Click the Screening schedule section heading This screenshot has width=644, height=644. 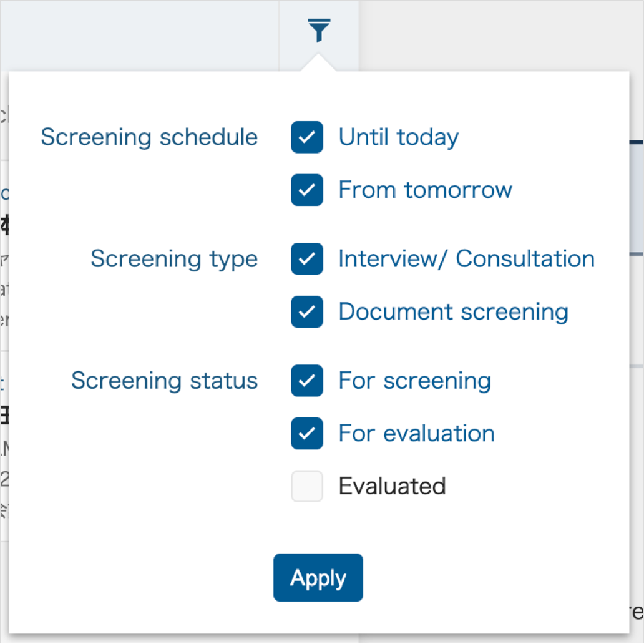149,137
